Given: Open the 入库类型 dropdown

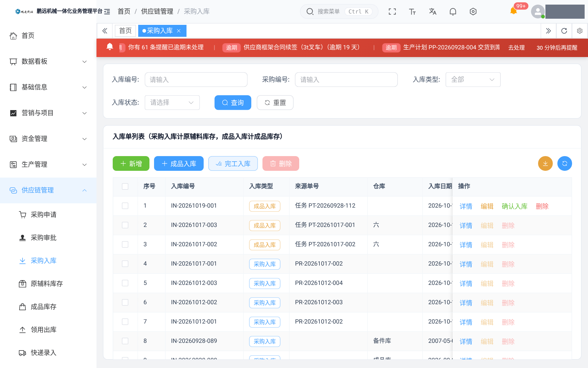Looking at the screenshot, I should click(x=473, y=80).
